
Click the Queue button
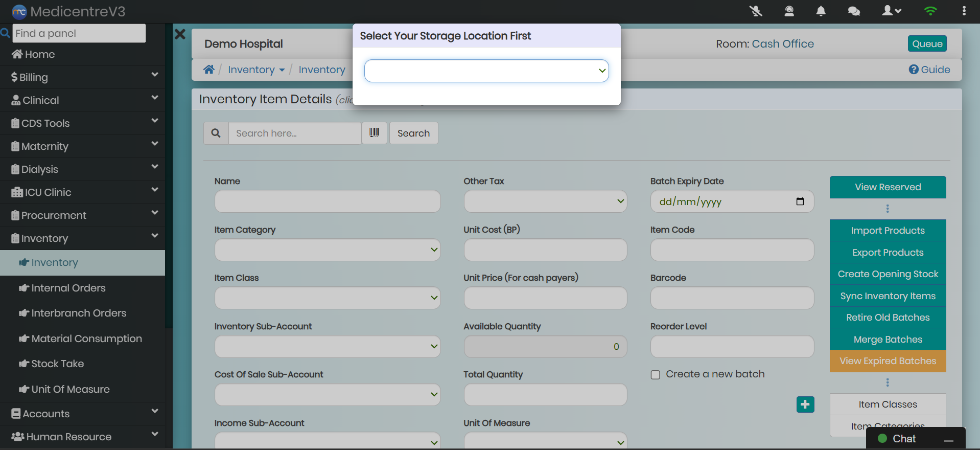click(x=927, y=44)
